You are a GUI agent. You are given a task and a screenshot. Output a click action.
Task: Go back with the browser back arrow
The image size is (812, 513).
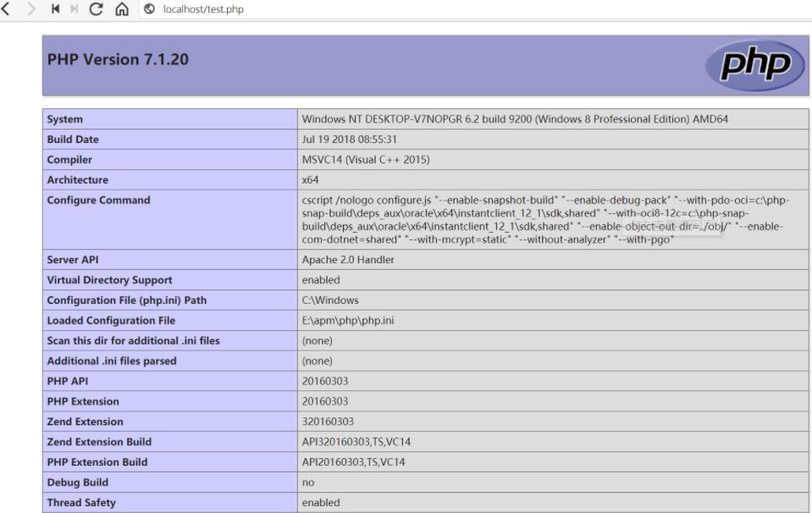pyautogui.click(x=6, y=8)
